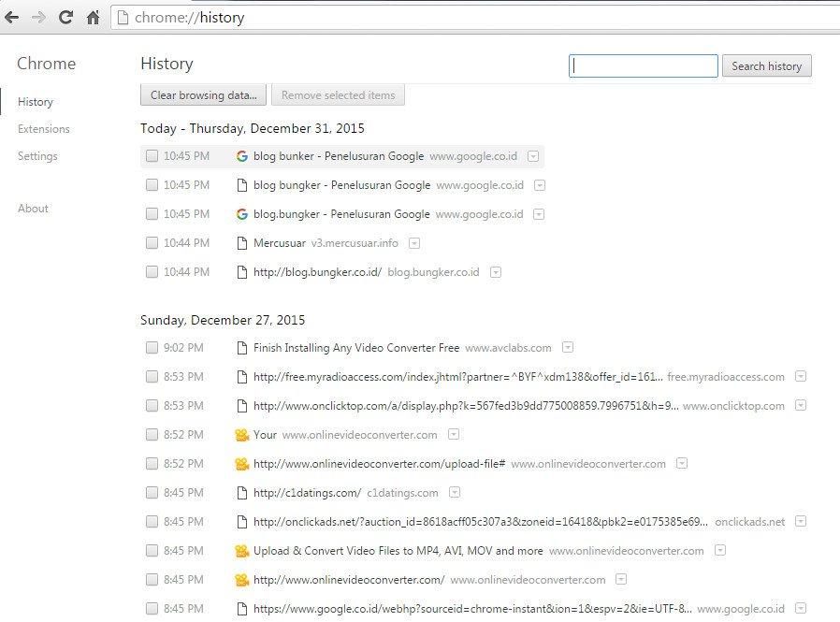Open dropdown arrow for blog bungker entry

[540, 185]
